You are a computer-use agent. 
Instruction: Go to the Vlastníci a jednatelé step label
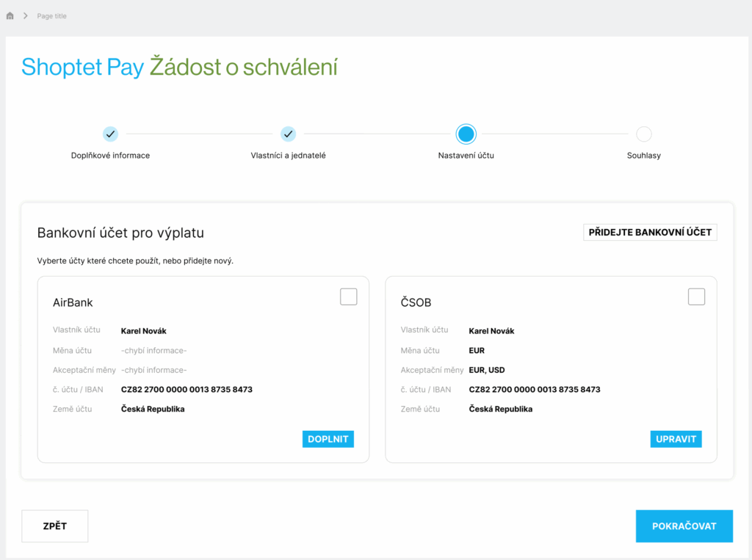tap(288, 156)
